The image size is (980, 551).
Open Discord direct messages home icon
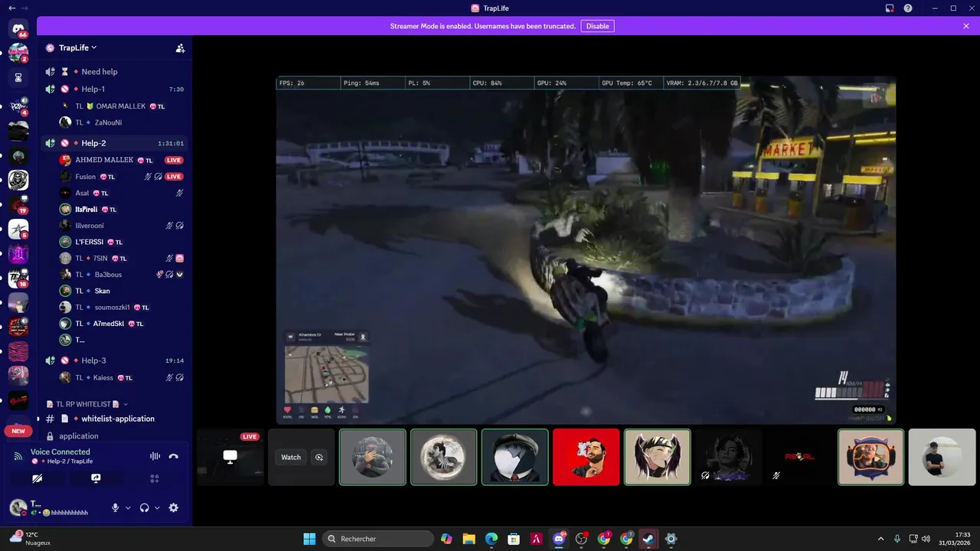coord(18,28)
